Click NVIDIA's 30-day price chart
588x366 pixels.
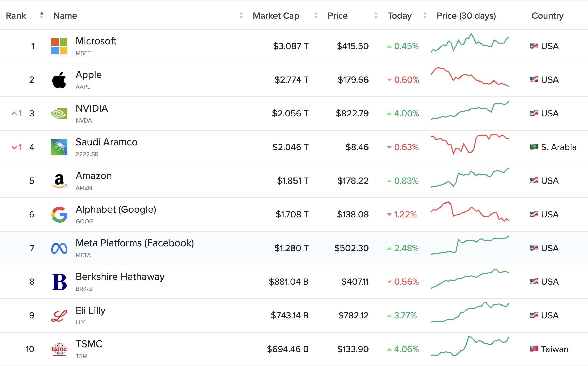(469, 113)
